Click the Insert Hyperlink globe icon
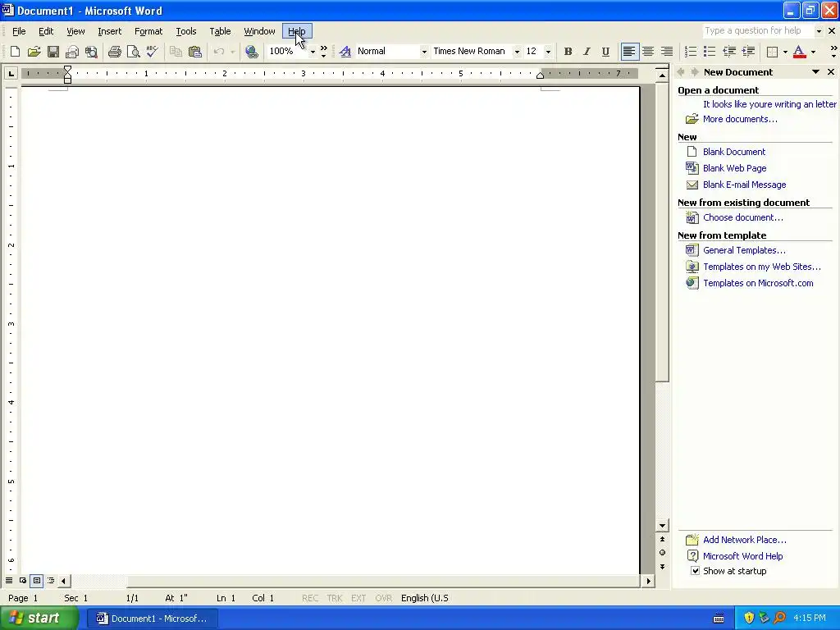Screen dimensions: 840x630 click(252, 52)
